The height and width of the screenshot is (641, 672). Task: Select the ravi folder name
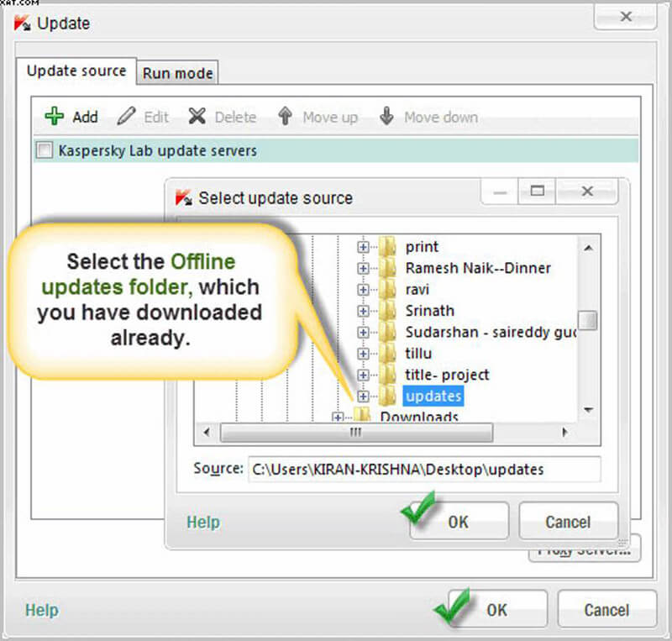point(417,290)
